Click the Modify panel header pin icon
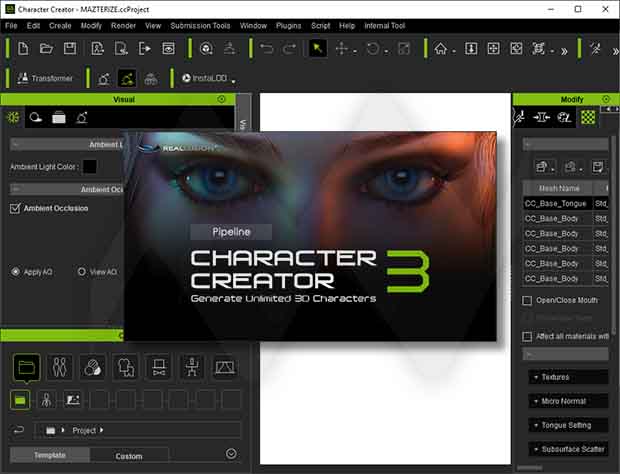Viewport: 620px width, 474px height. (x=606, y=99)
